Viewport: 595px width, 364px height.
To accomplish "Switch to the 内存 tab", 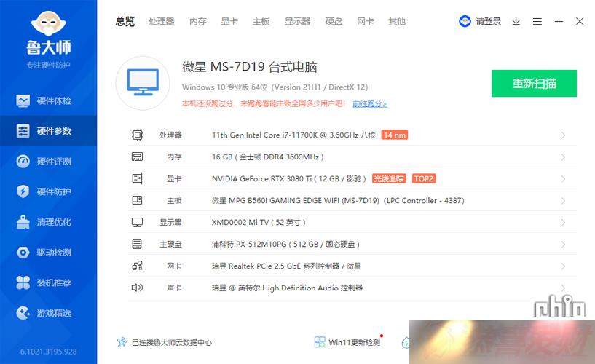I will click(198, 22).
